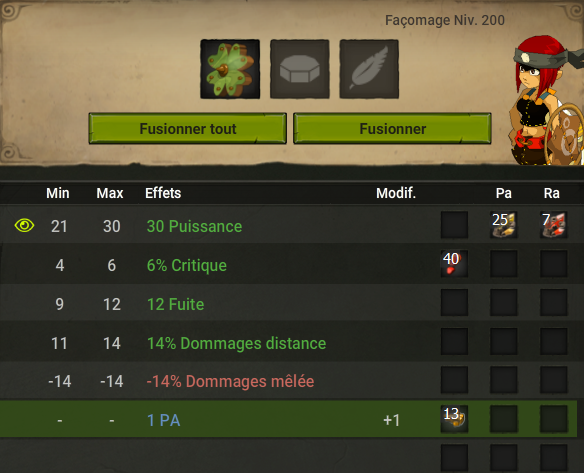584x473 pixels.
Task: Select the green clover item slot
Action: pos(230,69)
